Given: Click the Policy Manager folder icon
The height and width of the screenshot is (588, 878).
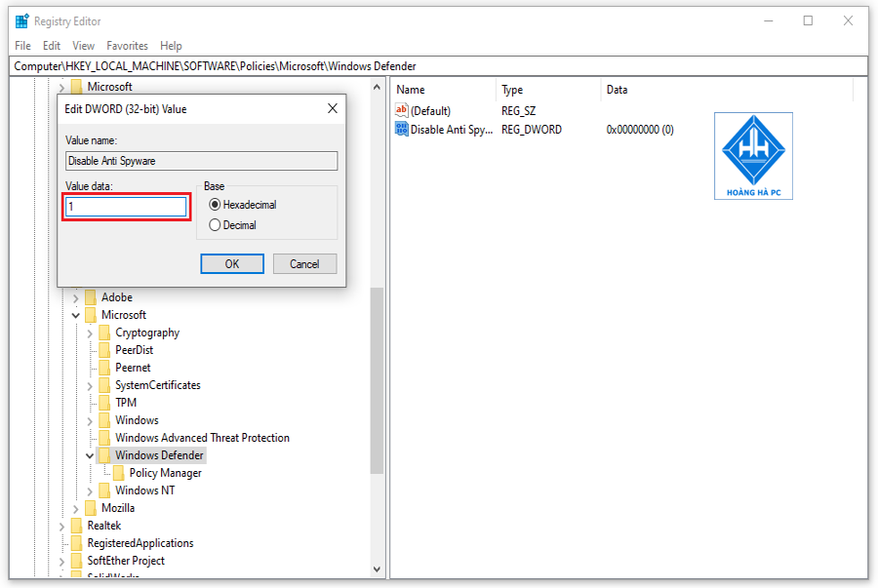Looking at the screenshot, I should pyautogui.click(x=119, y=473).
